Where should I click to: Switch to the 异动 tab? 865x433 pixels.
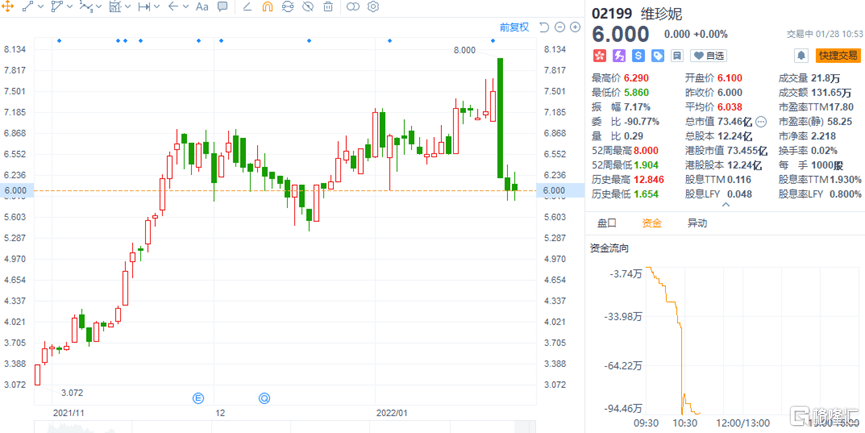click(x=697, y=224)
